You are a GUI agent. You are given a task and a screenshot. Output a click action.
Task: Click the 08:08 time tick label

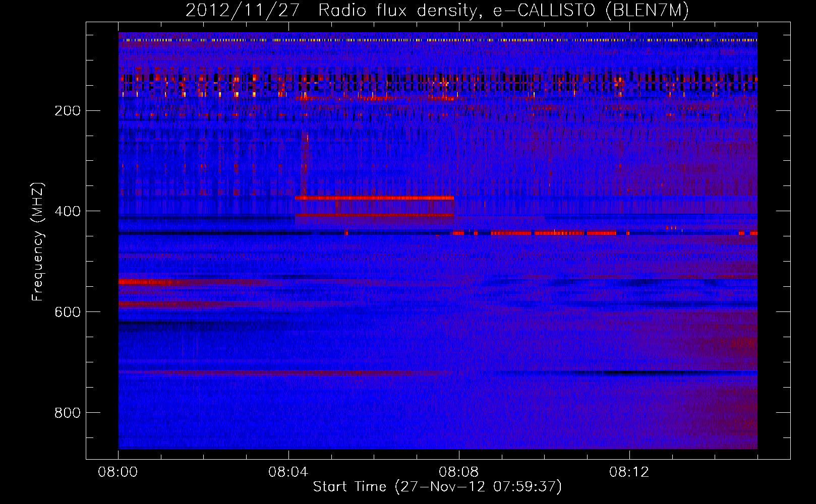[x=459, y=472]
